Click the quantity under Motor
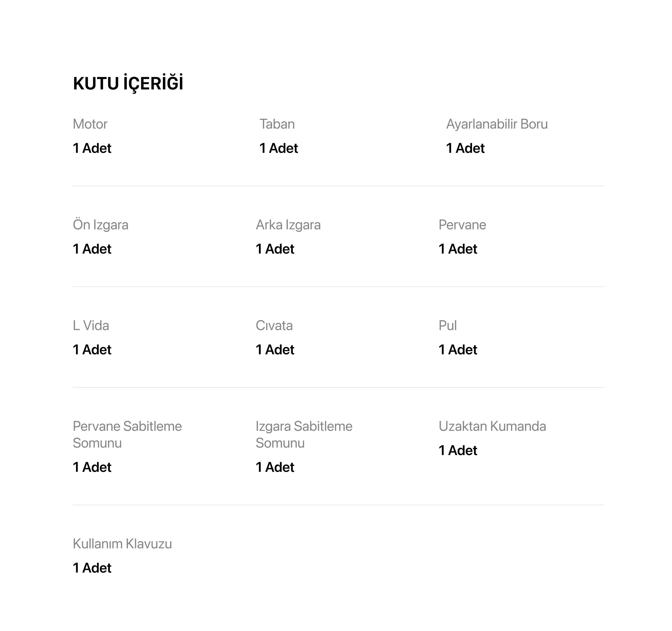672x631 pixels. coord(92,148)
